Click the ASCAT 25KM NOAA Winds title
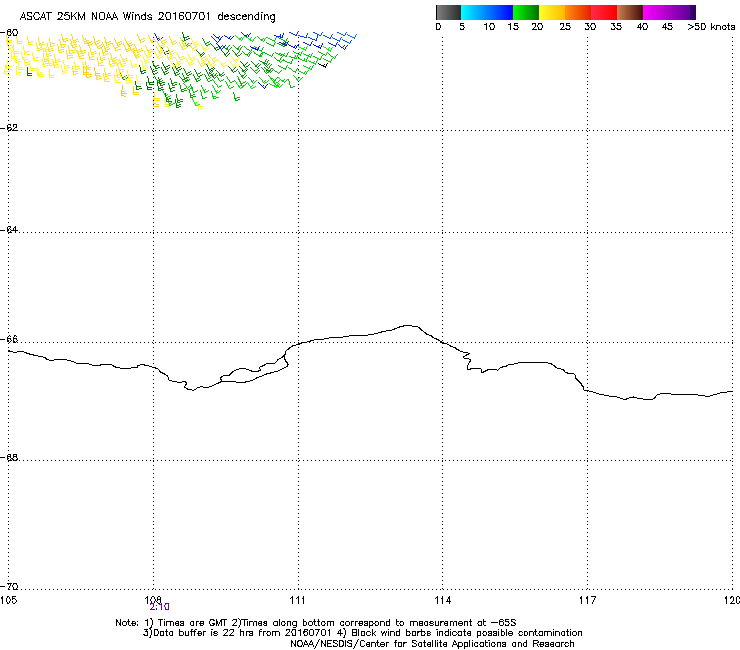The height and width of the screenshot is (650, 740). pos(147,17)
